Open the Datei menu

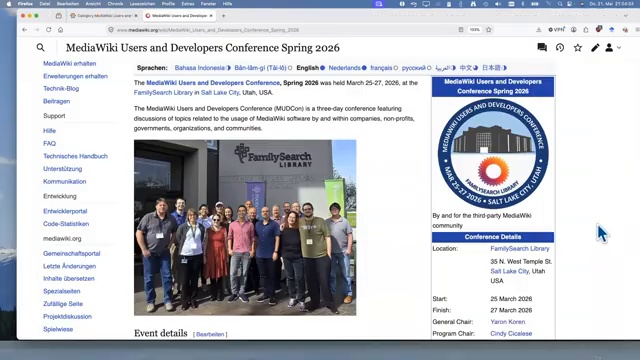pos(45,4)
